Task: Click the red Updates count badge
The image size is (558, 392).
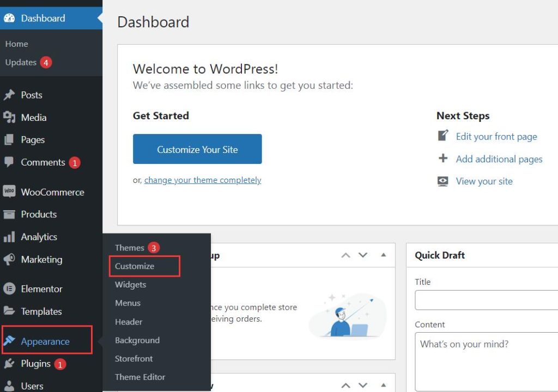Action: click(x=46, y=63)
